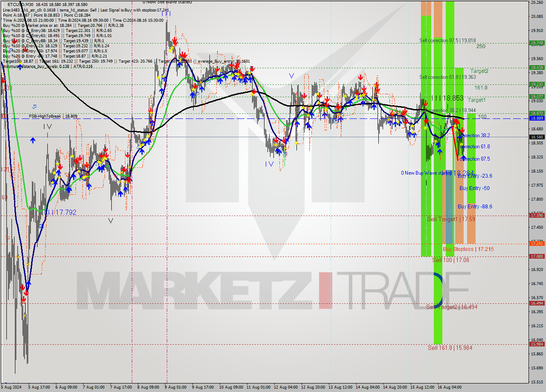Click the 'Buy Entry -88.6' label
This screenshot has height=392, width=546.
pyautogui.click(x=475, y=207)
